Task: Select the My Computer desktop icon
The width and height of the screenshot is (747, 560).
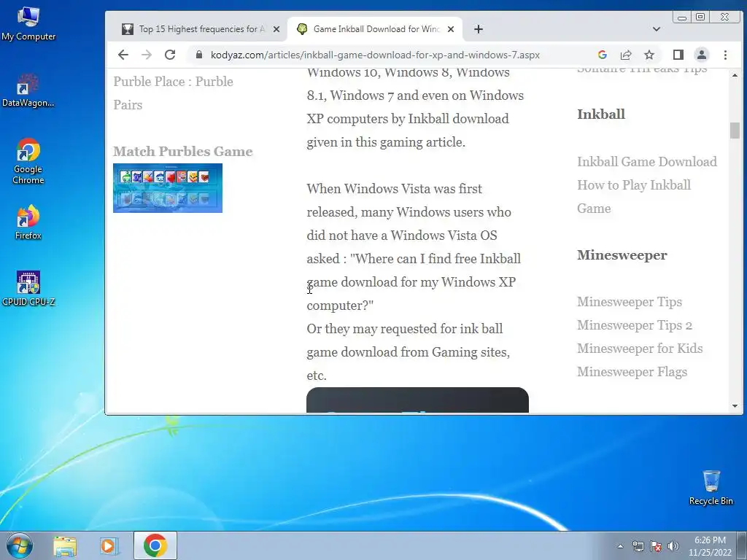Action: coord(28,24)
